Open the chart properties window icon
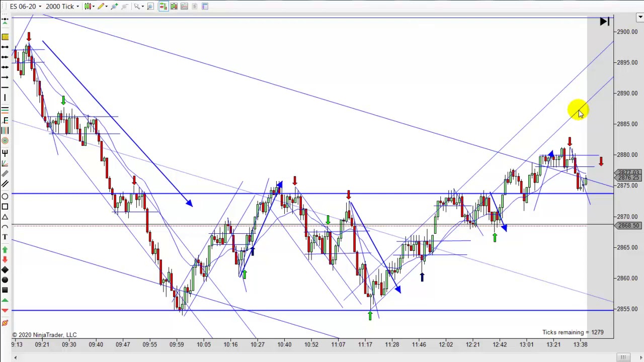The image size is (644, 362). tap(205, 6)
